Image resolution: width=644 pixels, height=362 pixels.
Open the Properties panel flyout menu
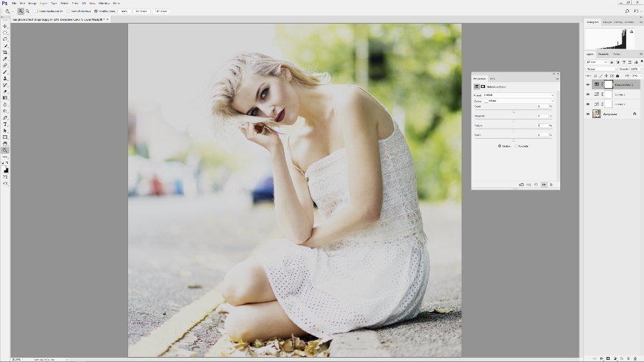557,79
